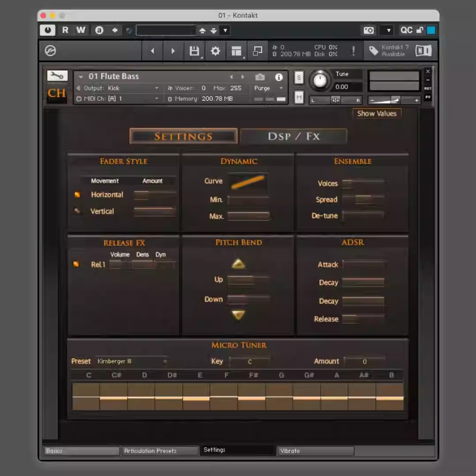Solo the instrument with S button
This screenshot has width=476, height=476.
click(299, 78)
